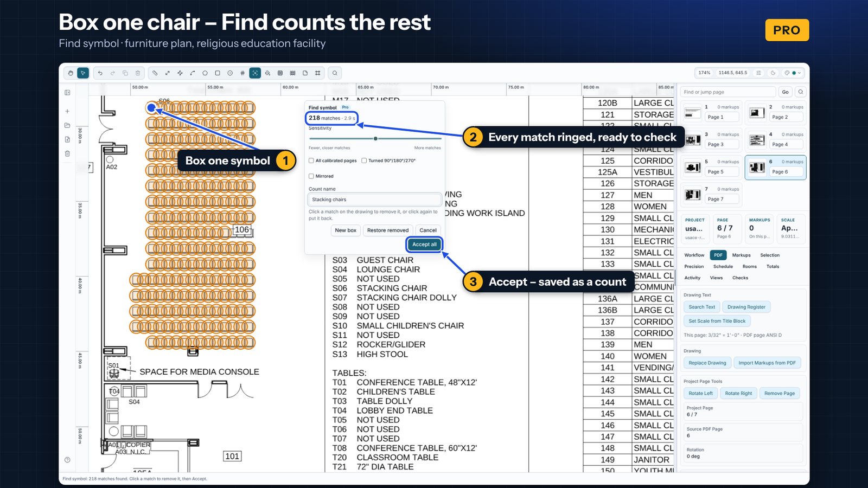Click the hash count tool
This screenshot has width=868, height=488.
pos(242,73)
